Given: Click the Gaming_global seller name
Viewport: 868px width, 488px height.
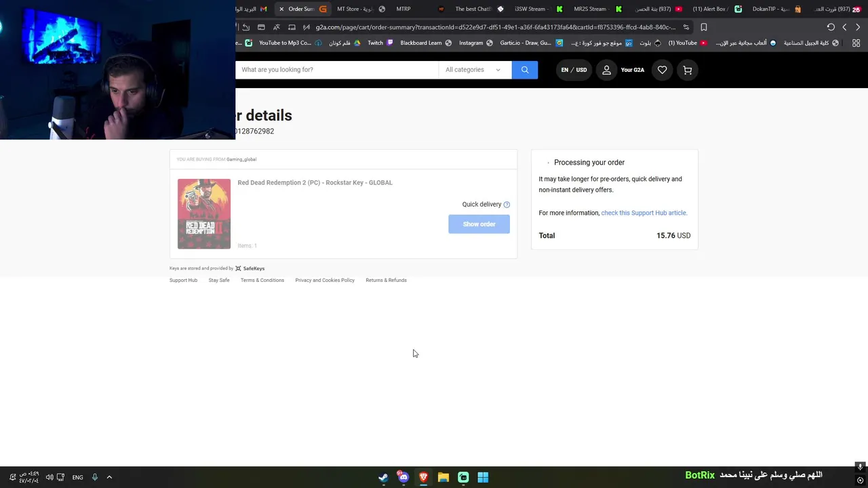Looking at the screenshot, I should click(x=241, y=159).
